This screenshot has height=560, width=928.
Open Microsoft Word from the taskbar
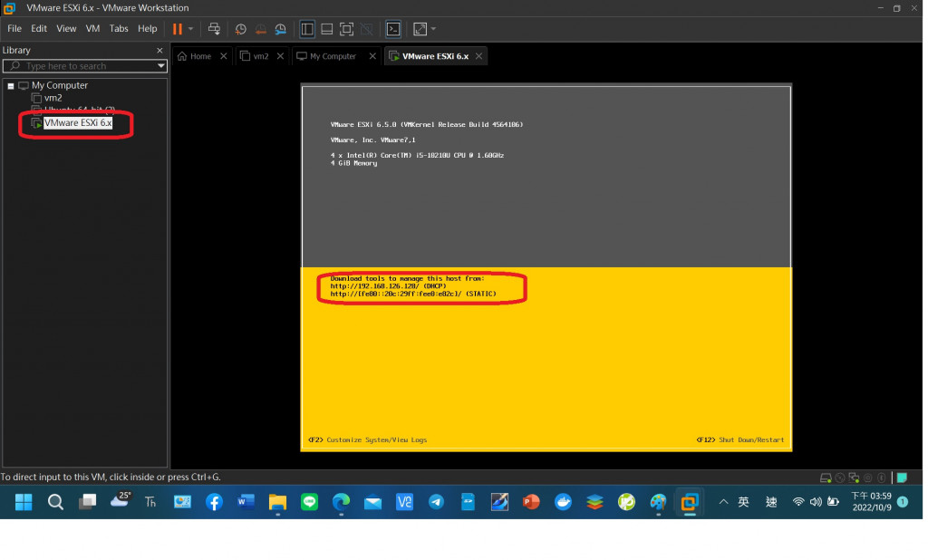pyautogui.click(x=246, y=503)
